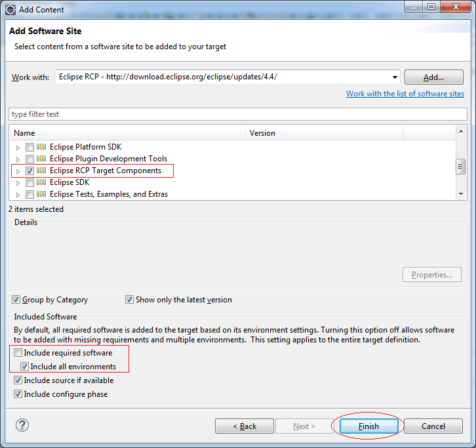Go to previous page with Back button
Image resolution: width=476 pixels, height=448 pixels.
[x=245, y=426]
